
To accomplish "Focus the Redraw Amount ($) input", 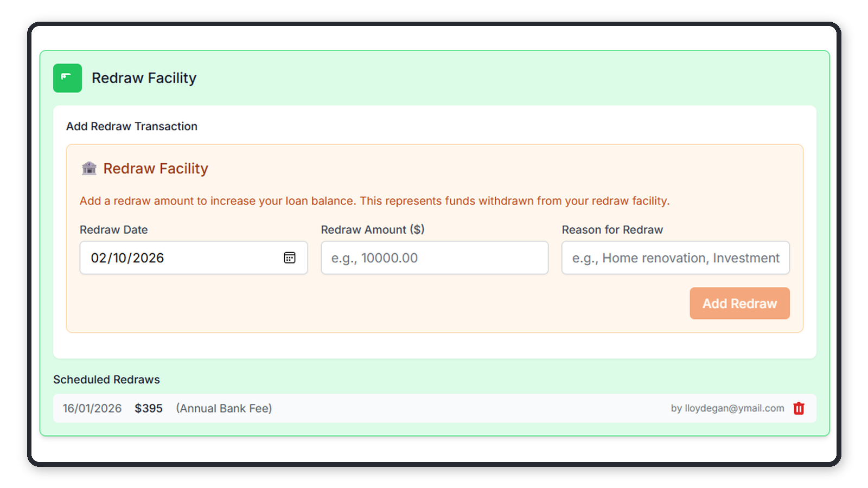I will pyautogui.click(x=435, y=258).
